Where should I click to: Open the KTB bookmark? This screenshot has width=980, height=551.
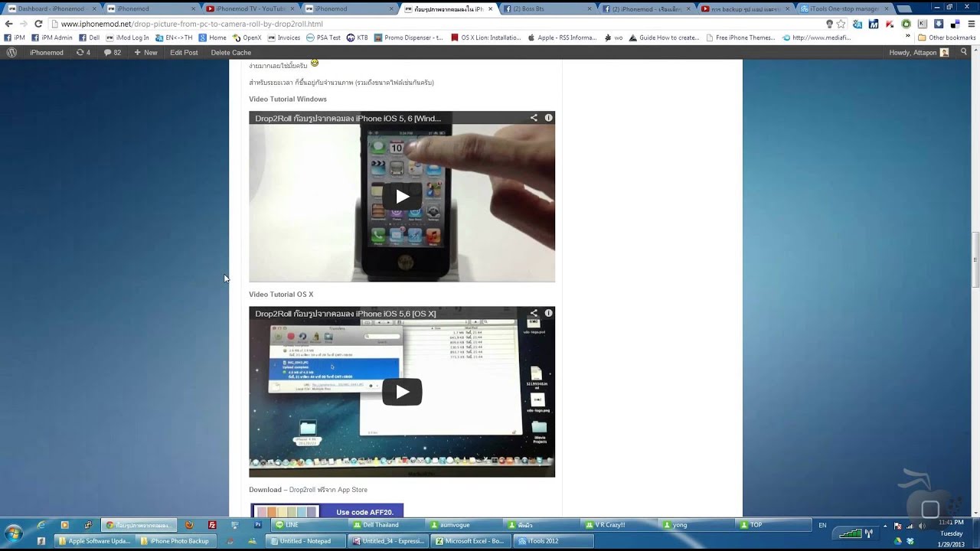(x=357, y=37)
